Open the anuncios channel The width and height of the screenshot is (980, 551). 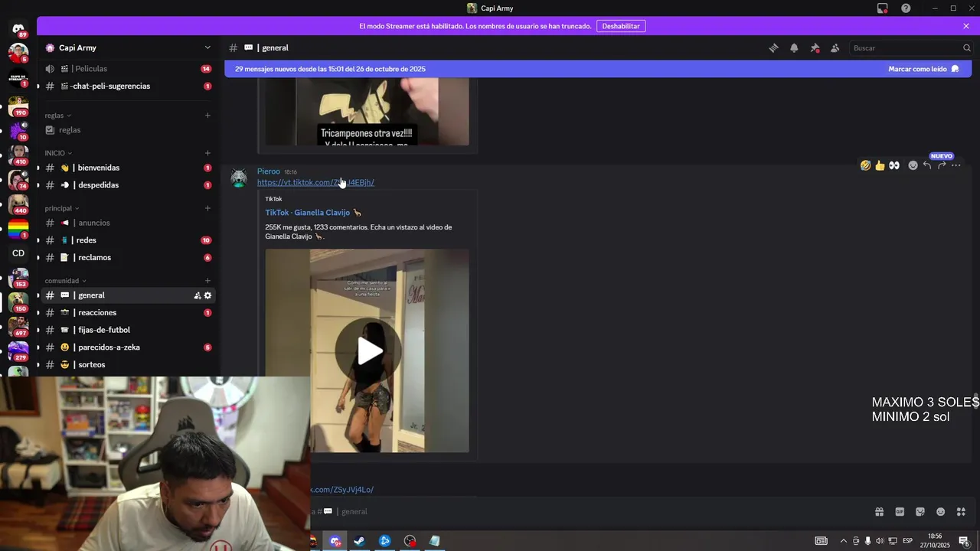coord(128,223)
